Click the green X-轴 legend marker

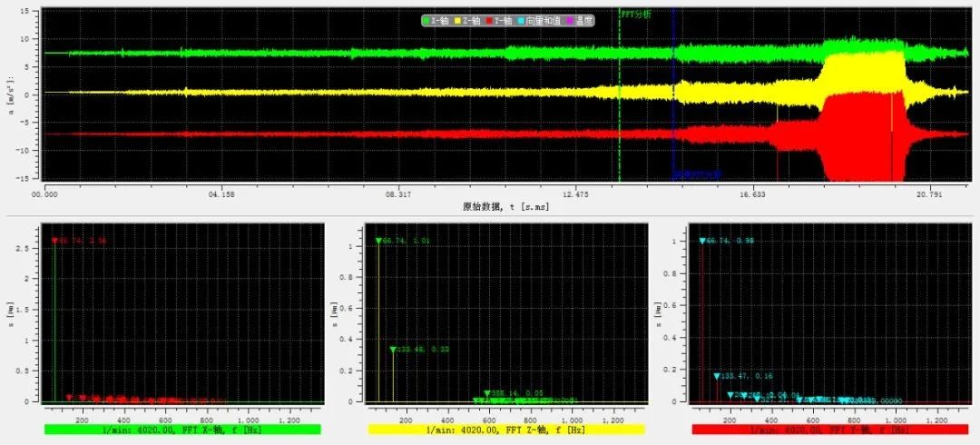click(x=426, y=20)
